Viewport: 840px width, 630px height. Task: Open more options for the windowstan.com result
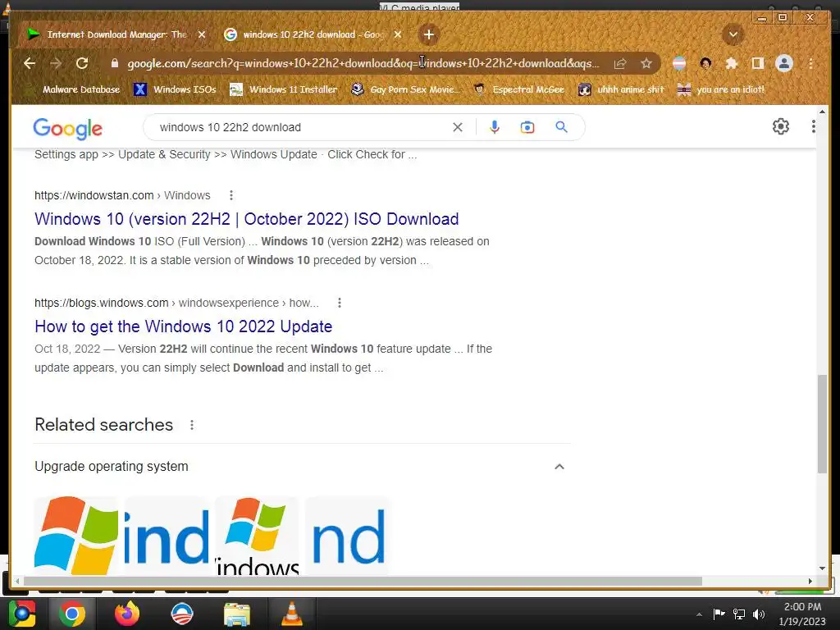231,195
